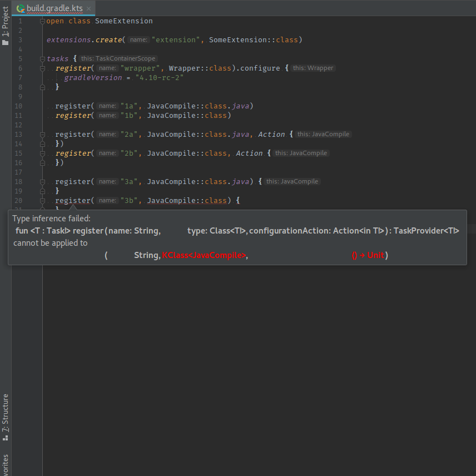Click the "4.10-rc-2" version string
476x476 pixels.
click(160, 78)
